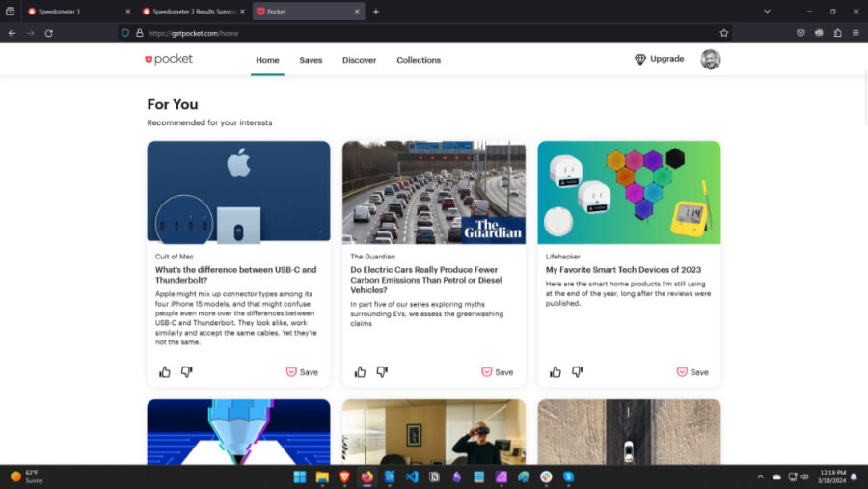The height and width of the screenshot is (489, 868).
Task: Click the Pocket logo in the header
Action: pos(169,59)
